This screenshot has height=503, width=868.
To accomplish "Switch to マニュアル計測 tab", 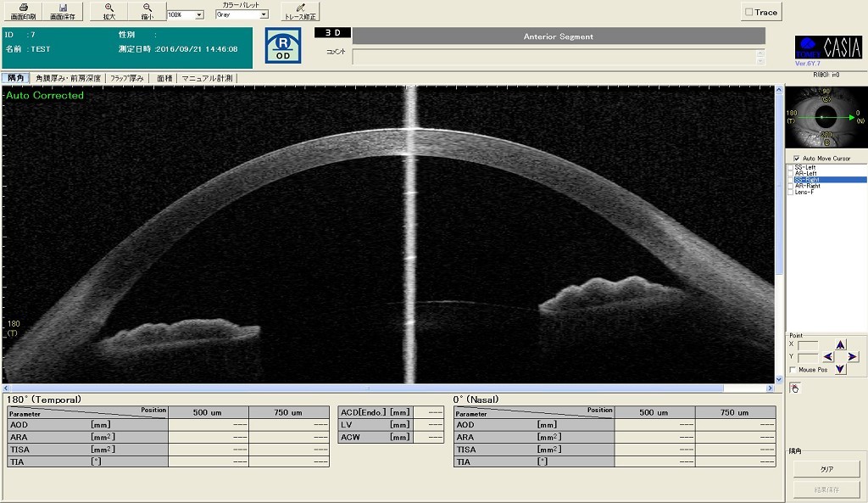I will click(207, 78).
